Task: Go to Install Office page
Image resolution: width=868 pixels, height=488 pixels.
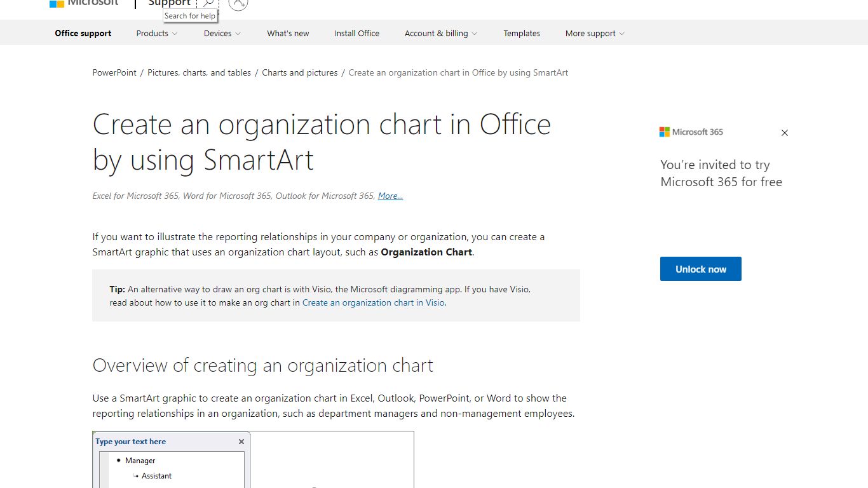Action: (356, 34)
